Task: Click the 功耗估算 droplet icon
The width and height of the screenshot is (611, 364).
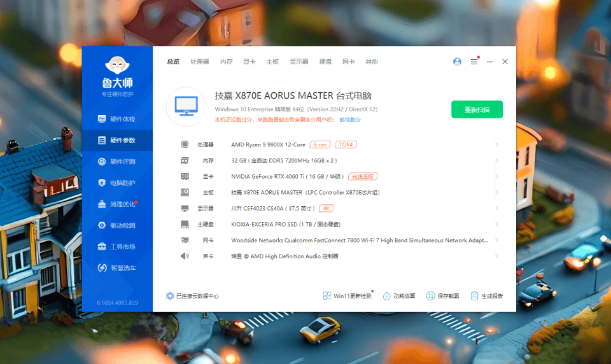Action: click(386, 296)
